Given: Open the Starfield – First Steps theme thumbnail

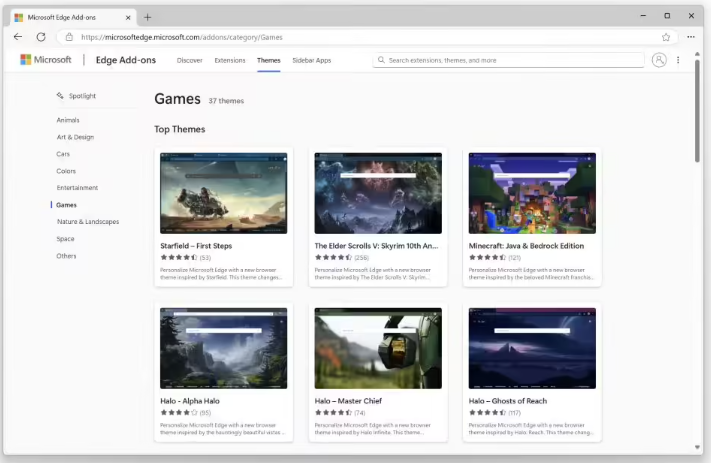Looking at the screenshot, I should click(x=223, y=194).
